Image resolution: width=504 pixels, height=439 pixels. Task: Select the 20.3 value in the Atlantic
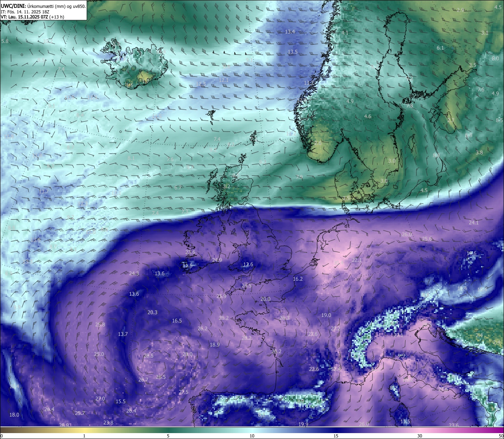[x=152, y=313]
